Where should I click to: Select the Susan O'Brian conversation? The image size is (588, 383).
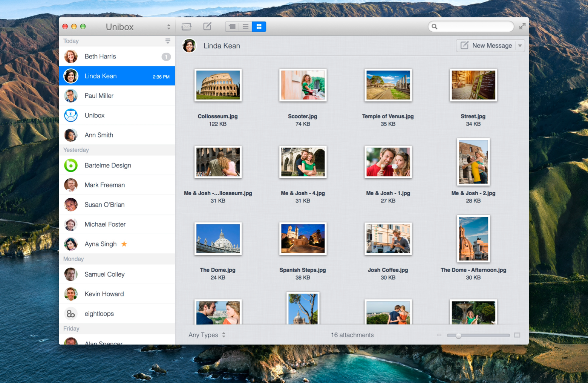tap(117, 205)
